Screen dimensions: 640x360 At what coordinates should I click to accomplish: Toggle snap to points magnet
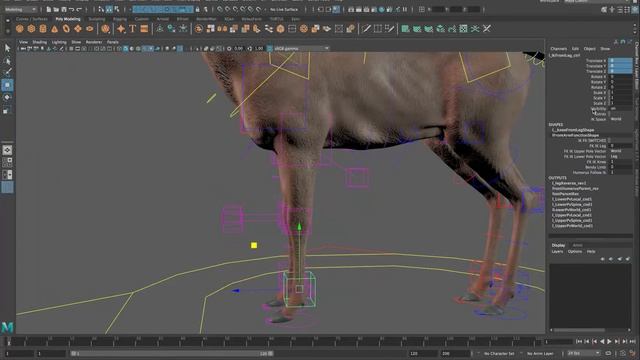click(236, 9)
